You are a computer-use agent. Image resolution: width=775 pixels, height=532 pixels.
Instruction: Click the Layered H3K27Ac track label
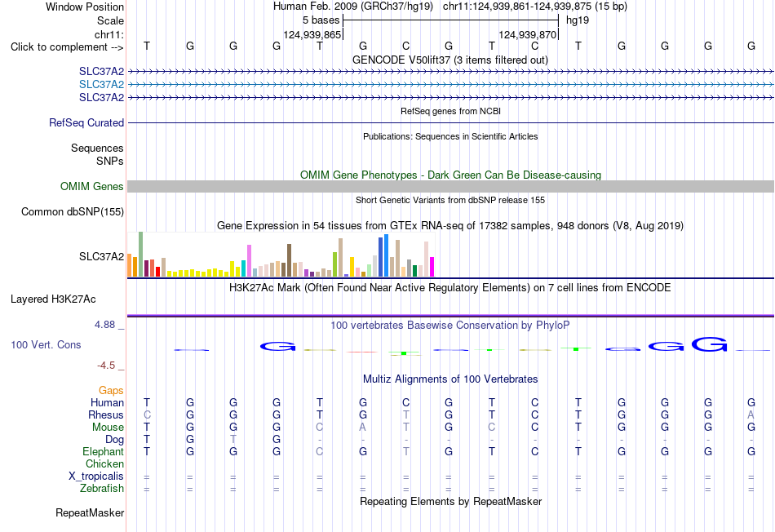[53, 299]
